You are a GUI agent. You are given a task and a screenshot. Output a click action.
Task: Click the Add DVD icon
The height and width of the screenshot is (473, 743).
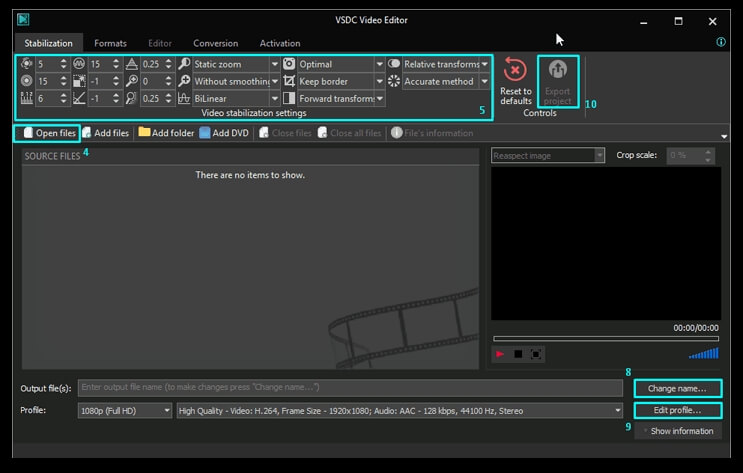(x=205, y=132)
